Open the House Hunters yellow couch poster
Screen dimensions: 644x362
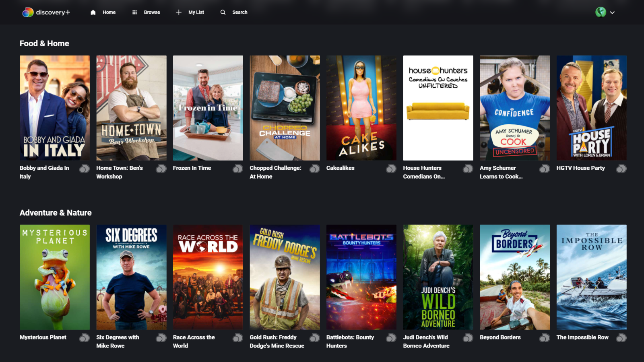click(438, 108)
